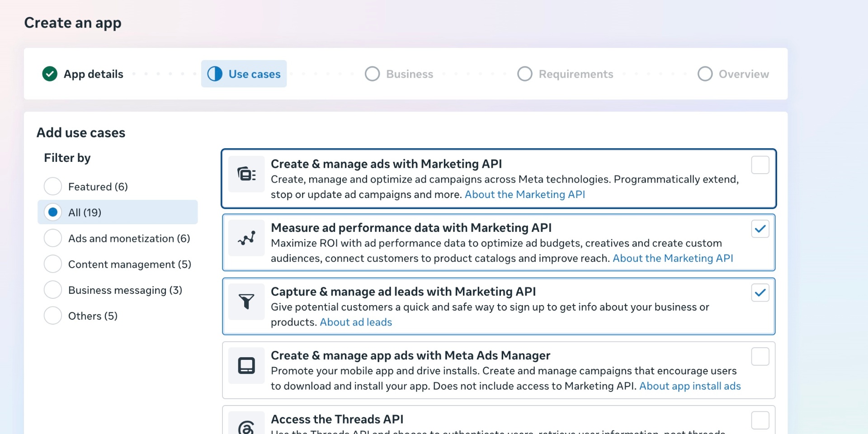Click the half-filled Use cases step icon

(x=215, y=74)
